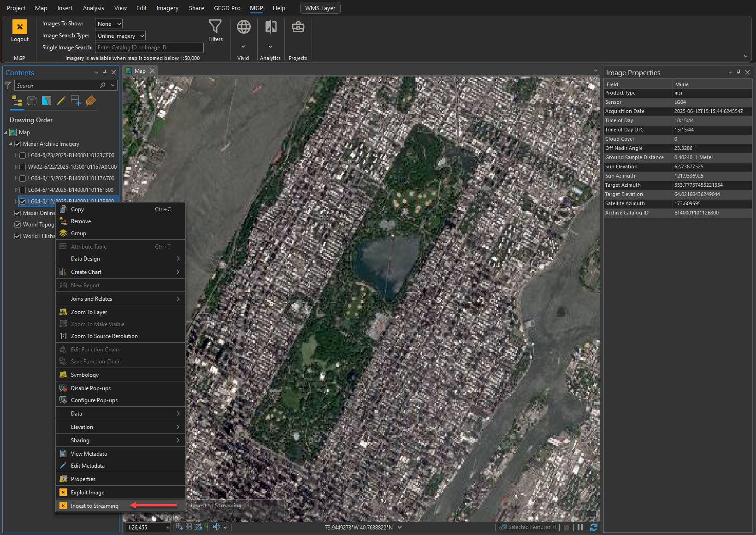Viewport: 756px width, 535px height.
Task: Click Copy in context menu
Action: (x=120, y=209)
